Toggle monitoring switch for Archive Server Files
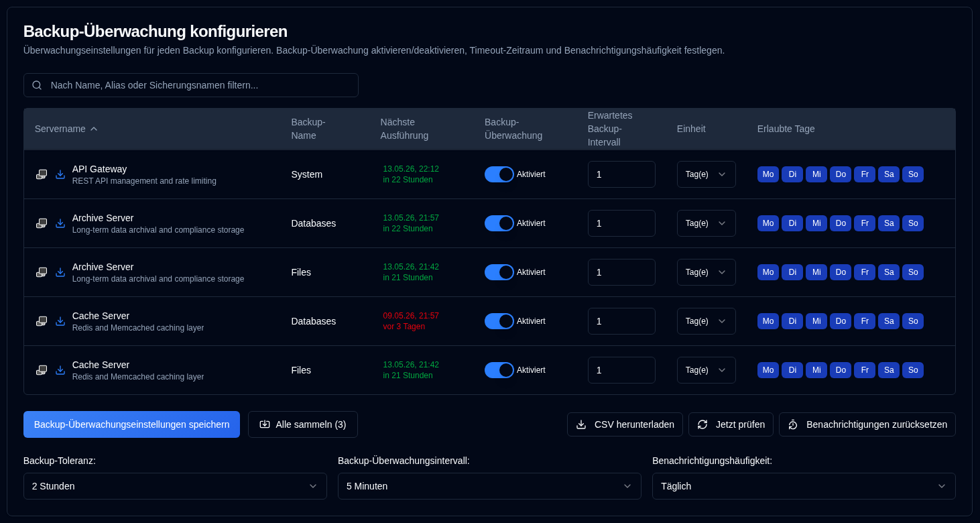The width and height of the screenshot is (980, 523). click(499, 272)
